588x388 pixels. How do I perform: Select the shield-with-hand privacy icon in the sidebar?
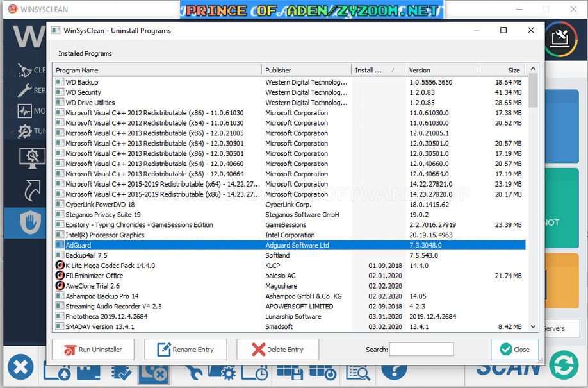tap(30, 223)
